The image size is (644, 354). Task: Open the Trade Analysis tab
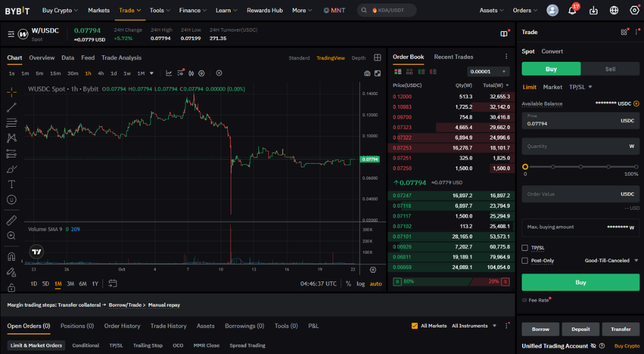(x=121, y=58)
